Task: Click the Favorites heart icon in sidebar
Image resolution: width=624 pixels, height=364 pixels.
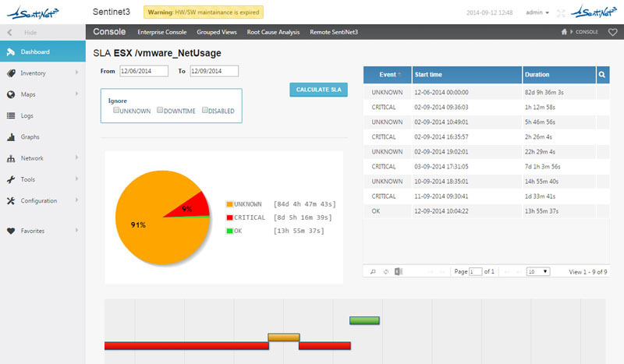Action: (x=11, y=231)
